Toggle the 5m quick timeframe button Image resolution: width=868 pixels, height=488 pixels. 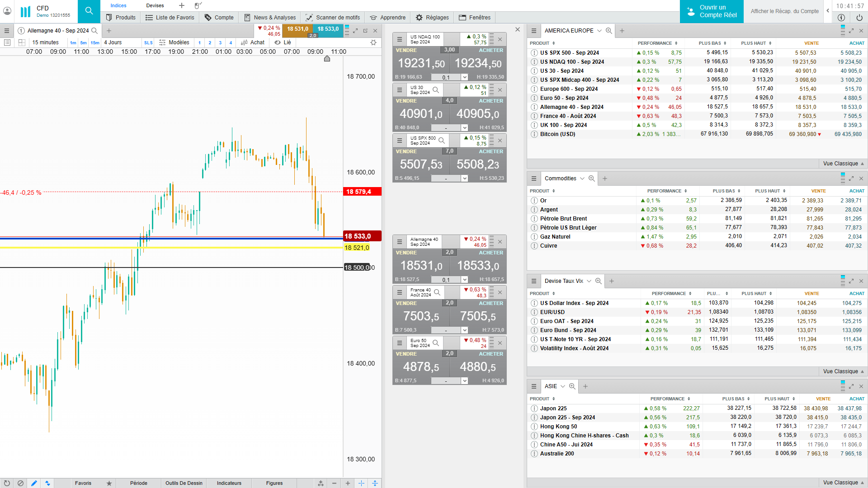[84, 42]
